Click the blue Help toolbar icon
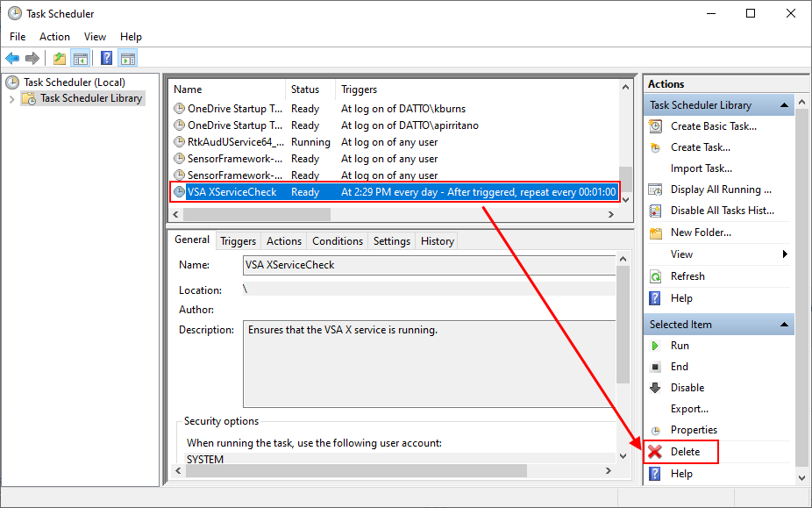The height and width of the screenshot is (508, 812). (106, 58)
